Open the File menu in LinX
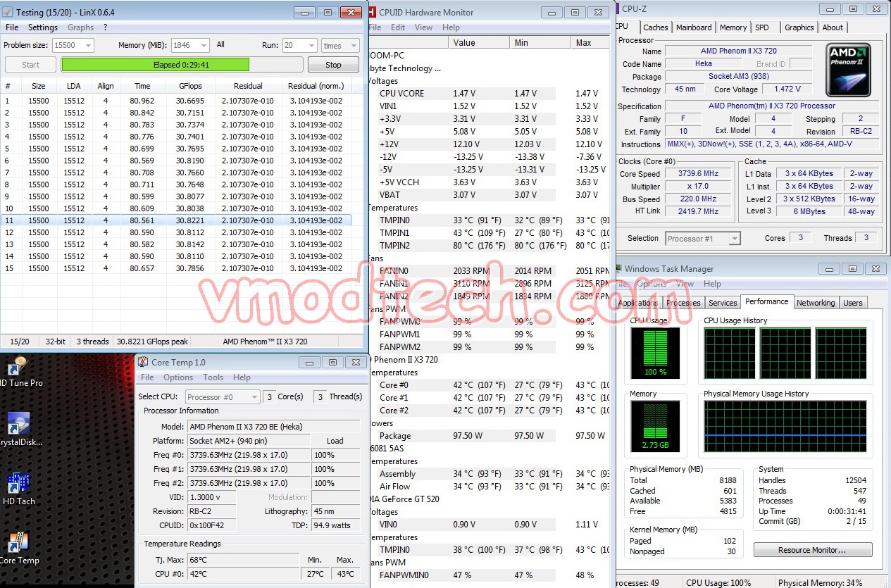Image resolution: width=891 pixels, height=588 pixels. pos(12,27)
